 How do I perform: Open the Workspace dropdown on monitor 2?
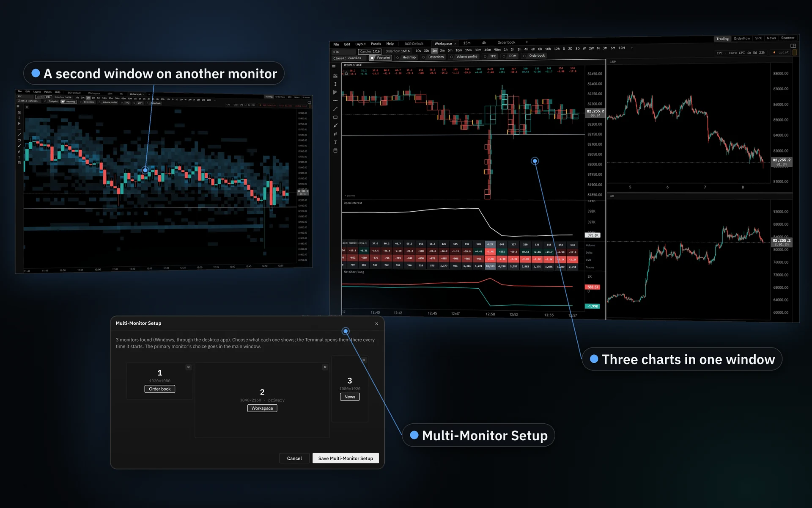pyautogui.click(x=262, y=408)
